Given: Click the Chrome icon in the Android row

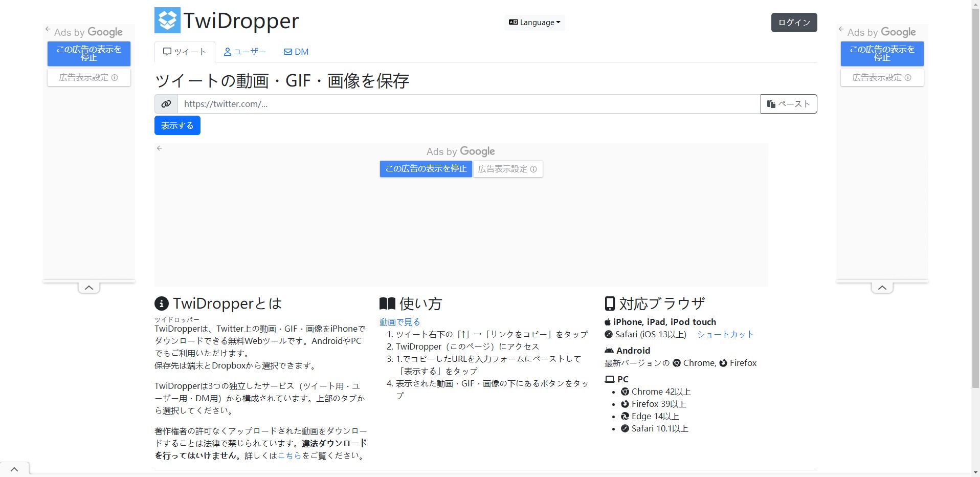Looking at the screenshot, I should (x=677, y=363).
